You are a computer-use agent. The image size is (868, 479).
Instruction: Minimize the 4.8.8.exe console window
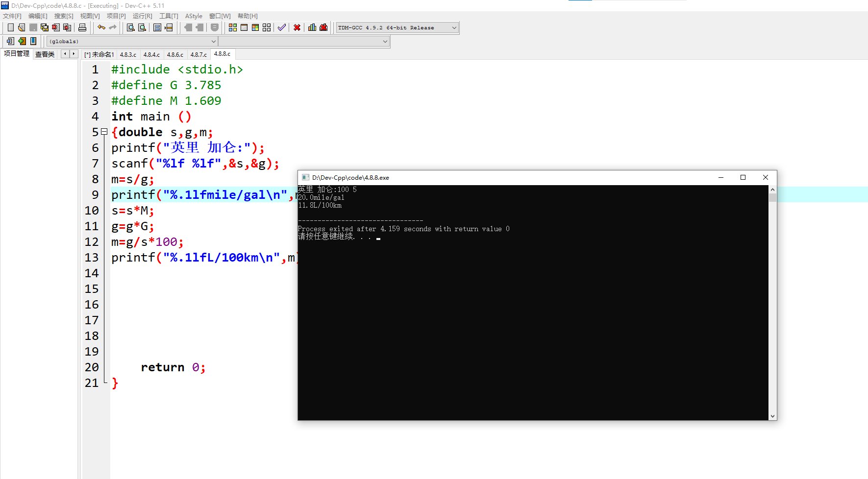(721, 177)
